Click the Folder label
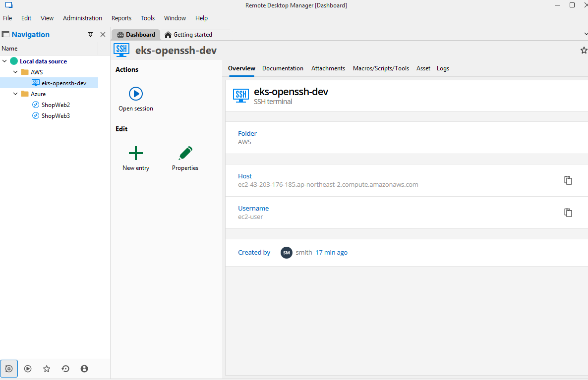Screen dimensions: 588x380 click(247, 133)
